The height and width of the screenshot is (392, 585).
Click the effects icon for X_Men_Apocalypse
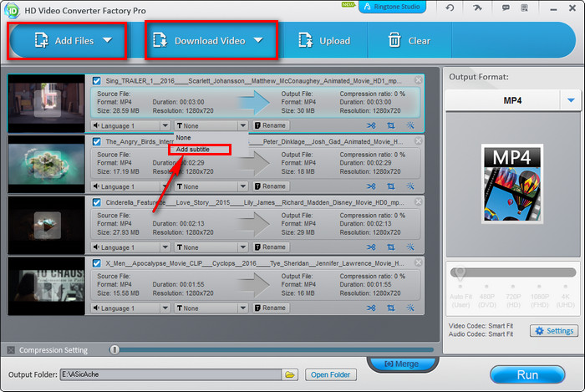tap(410, 308)
